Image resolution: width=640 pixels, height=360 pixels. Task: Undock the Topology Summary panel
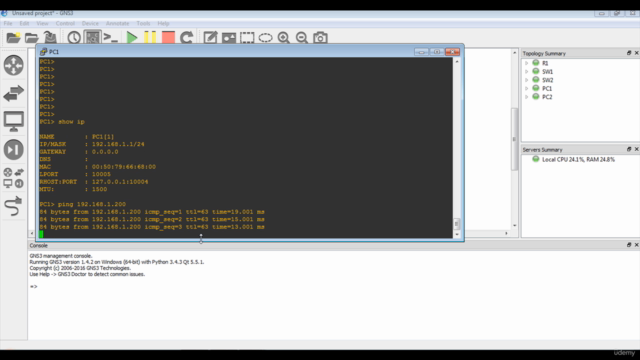(x=629, y=53)
